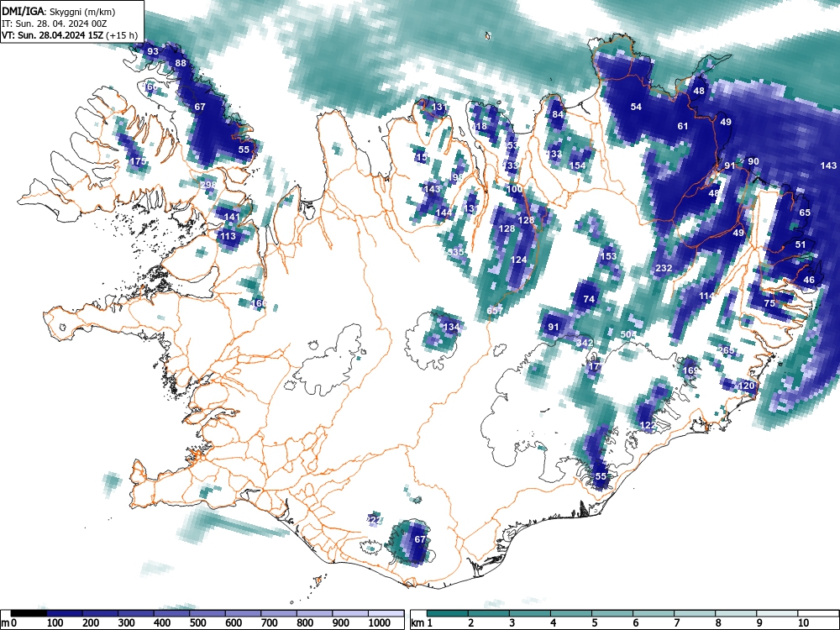This screenshot has height=630, width=840.
Task: Click the visibility value 93 on the map
Action: [x=153, y=51]
